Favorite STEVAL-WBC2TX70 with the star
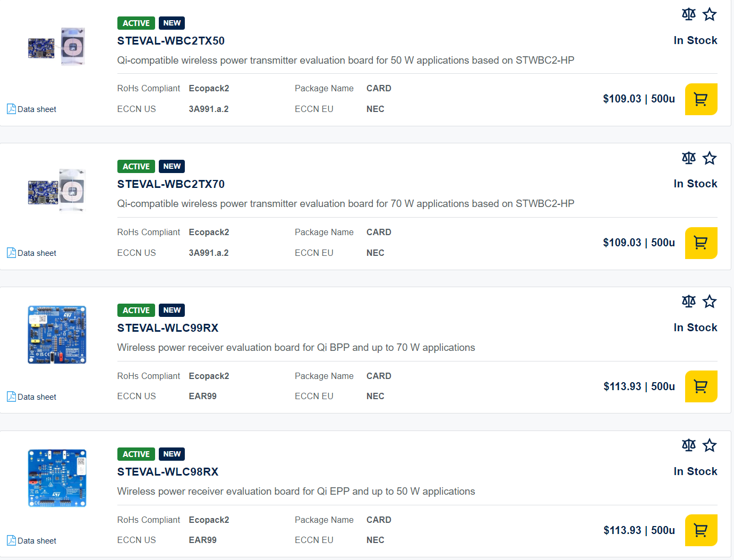The width and height of the screenshot is (734, 560). click(x=710, y=158)
